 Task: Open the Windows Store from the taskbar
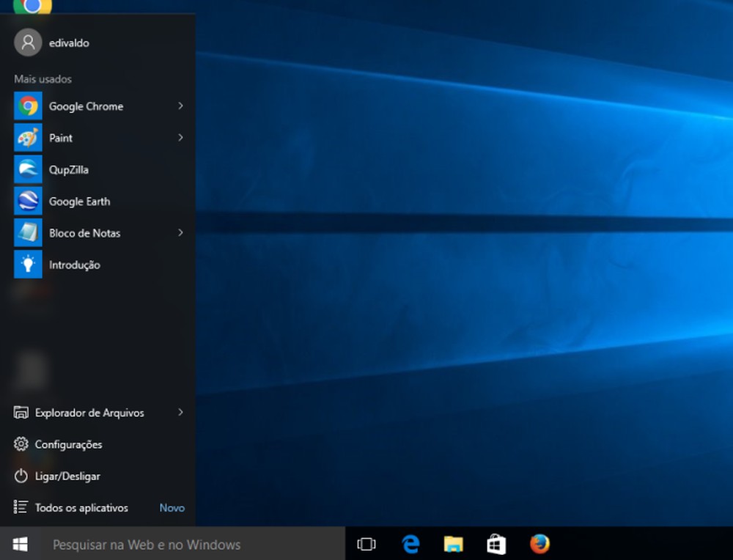[x=496, y=544]
